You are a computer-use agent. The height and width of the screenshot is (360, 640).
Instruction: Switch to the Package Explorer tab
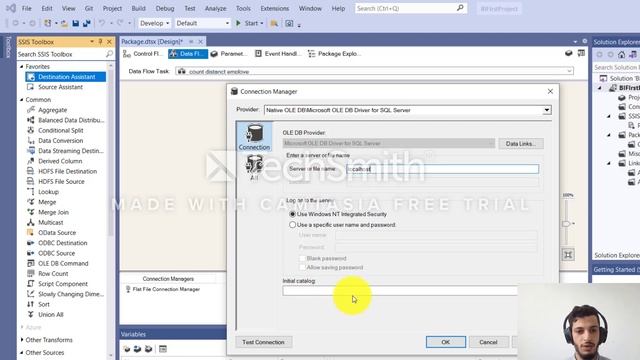(334, 53)
